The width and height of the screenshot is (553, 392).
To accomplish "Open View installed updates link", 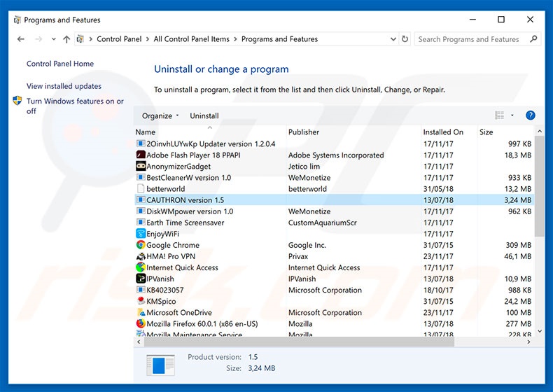I will [64, 86].
